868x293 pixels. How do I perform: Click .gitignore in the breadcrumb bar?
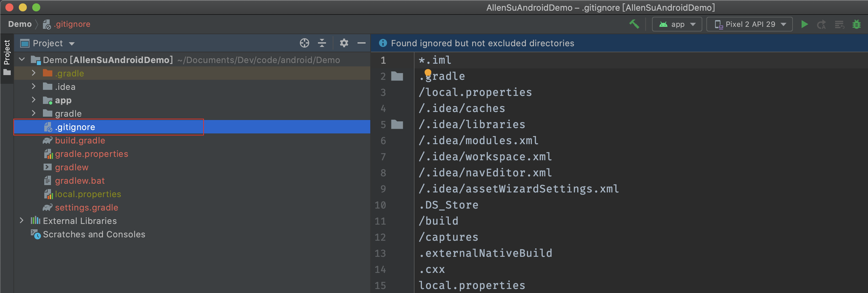click(67, 24)
